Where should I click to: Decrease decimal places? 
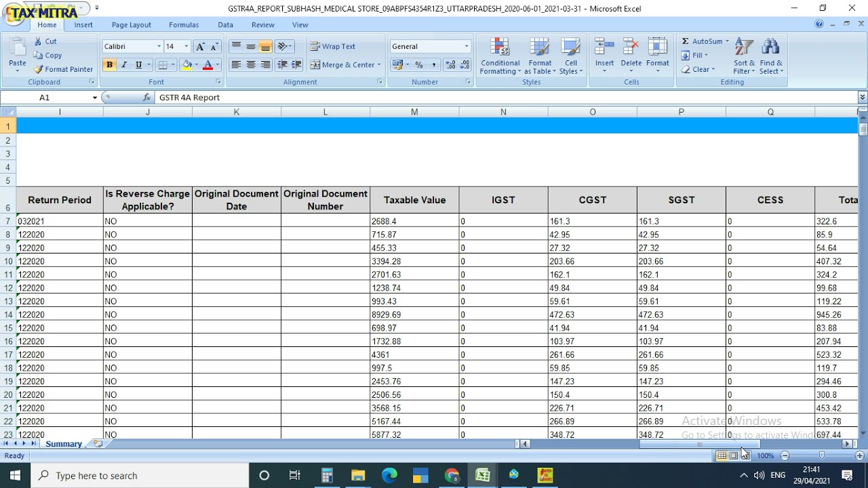click(465, 65)
